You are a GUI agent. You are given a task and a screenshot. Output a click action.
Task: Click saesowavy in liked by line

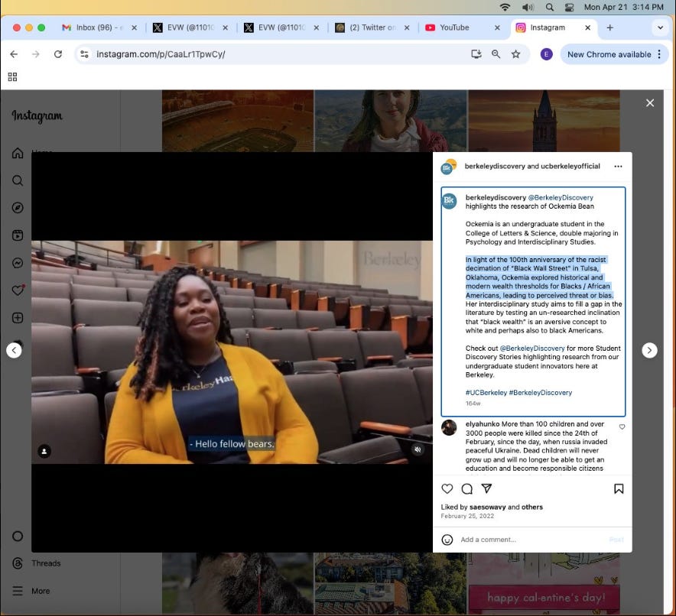click(488, 507)
